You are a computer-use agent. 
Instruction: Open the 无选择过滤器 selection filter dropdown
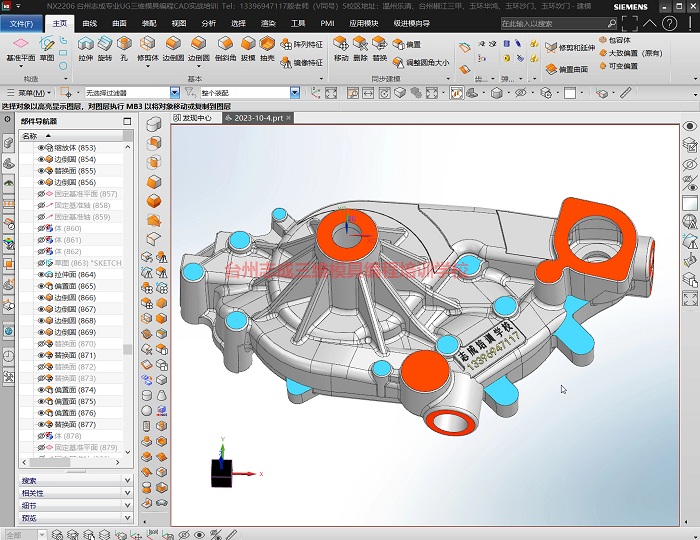pos(175,93)
